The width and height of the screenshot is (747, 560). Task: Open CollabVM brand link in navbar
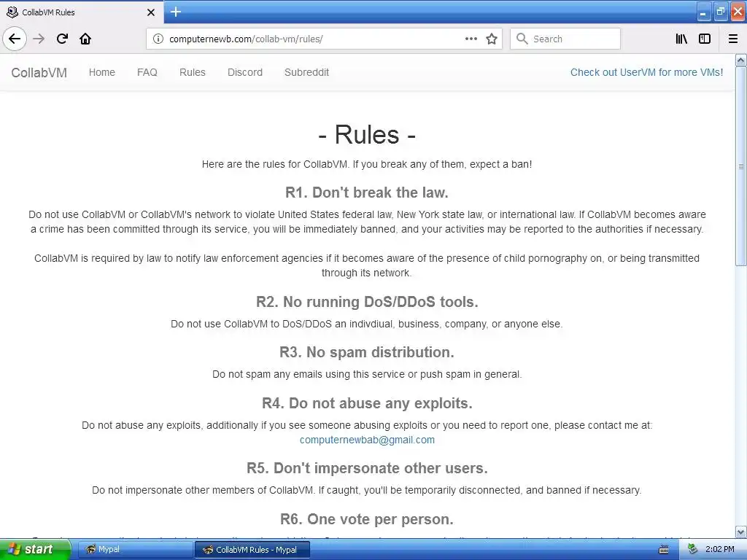tap(39, 72)
